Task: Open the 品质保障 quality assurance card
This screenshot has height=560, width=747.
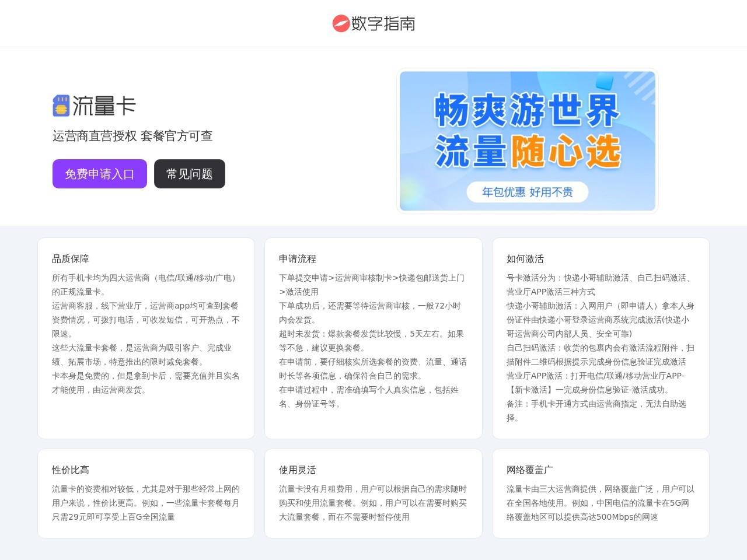Action: click(x=146, y=338)
